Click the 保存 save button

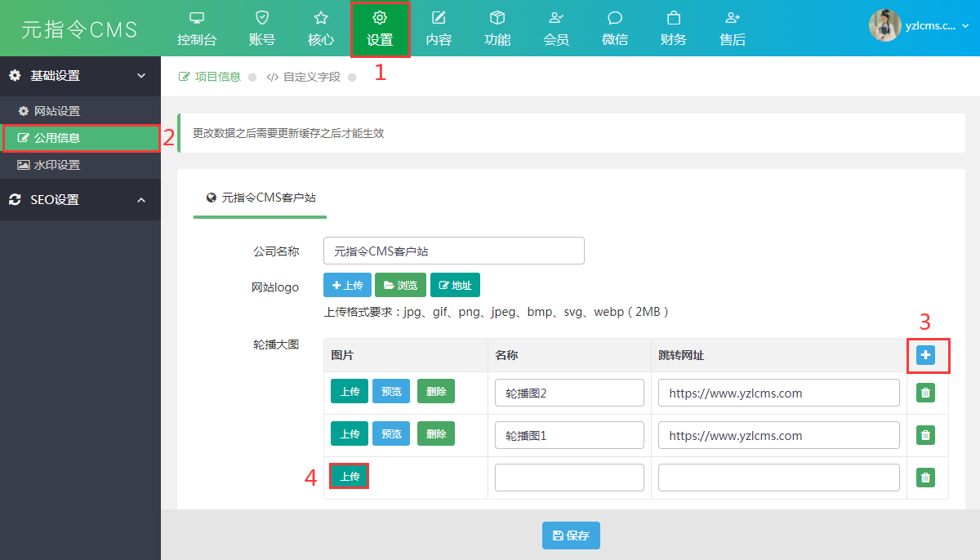coord(571,536)
